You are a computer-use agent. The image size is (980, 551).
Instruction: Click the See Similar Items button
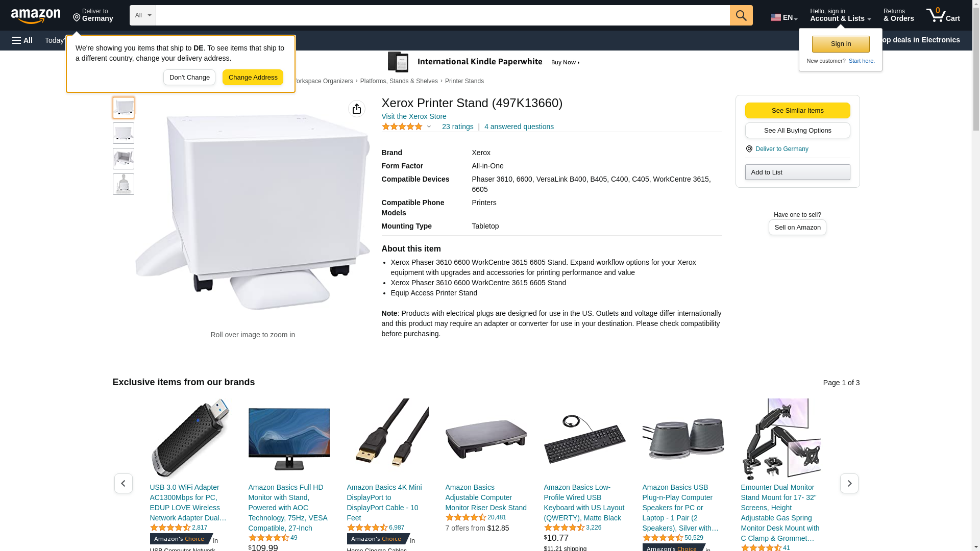pyautogui.click(x=797, y=111)
